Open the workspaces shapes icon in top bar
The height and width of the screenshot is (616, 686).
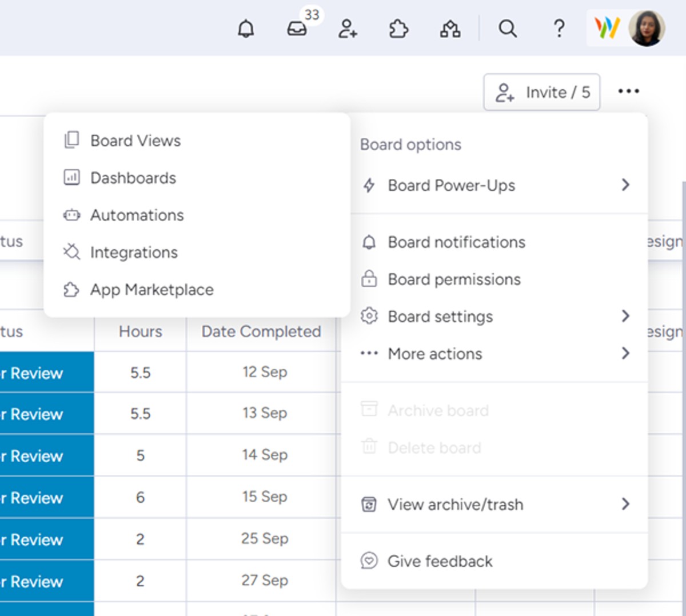pyautogui.click(x=450, y=28)
